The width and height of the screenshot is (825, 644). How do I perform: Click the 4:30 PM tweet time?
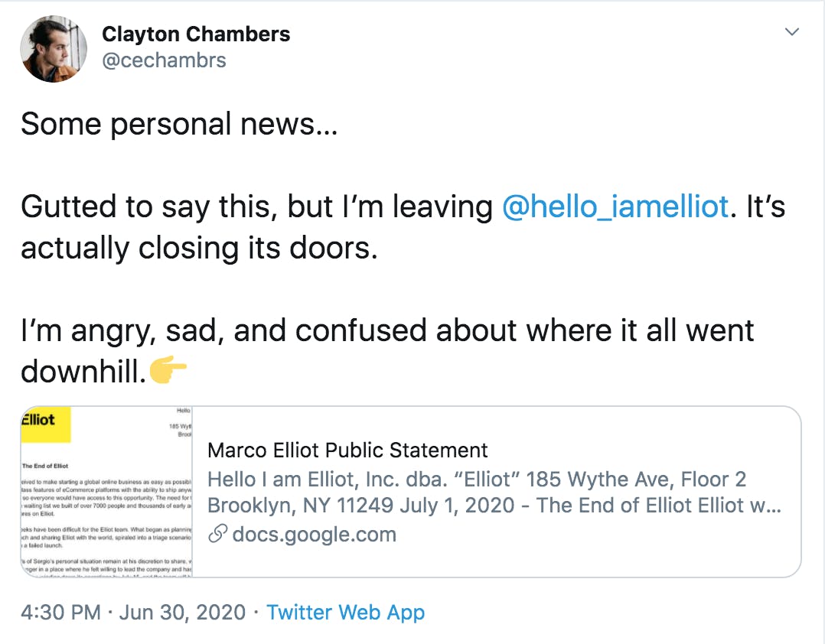pyautogui.click(x=63, y=613)
